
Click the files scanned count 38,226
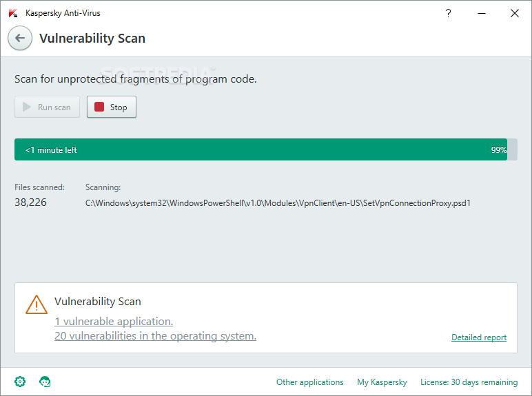[x=30, y=202]
